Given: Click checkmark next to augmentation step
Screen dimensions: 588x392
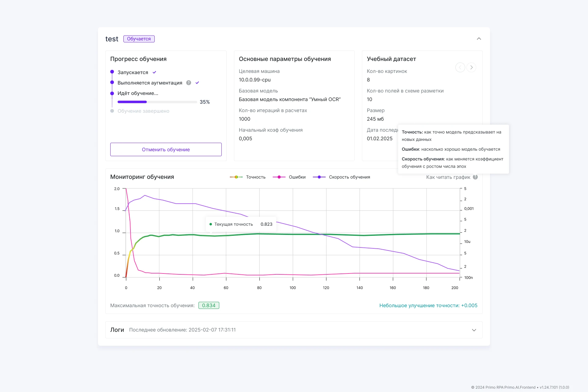Looking at the screenshot, I should click(x=197, y=83).
